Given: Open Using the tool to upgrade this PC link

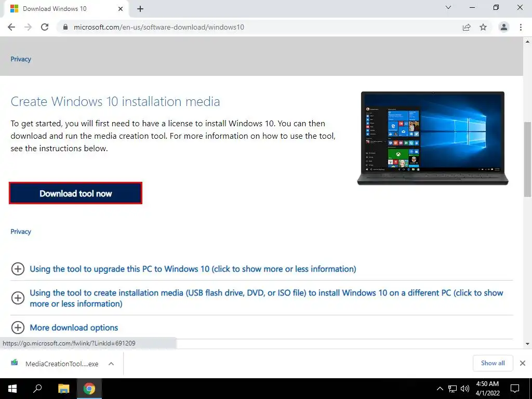Looking at the screenshot, I should tap(193, 269).
